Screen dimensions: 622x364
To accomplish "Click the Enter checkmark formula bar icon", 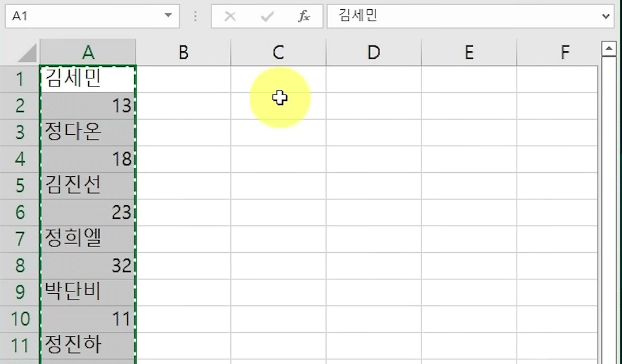I will [267, 16].
